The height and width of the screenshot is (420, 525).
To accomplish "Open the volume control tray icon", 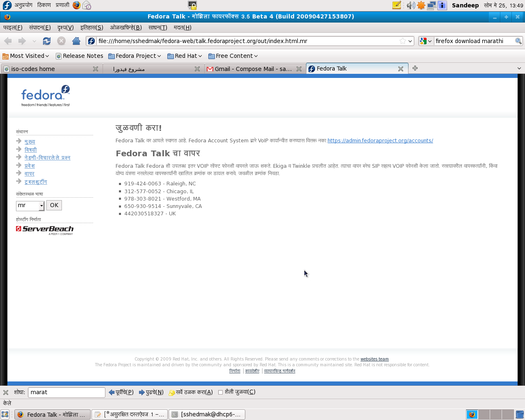I will pos(411,5).
